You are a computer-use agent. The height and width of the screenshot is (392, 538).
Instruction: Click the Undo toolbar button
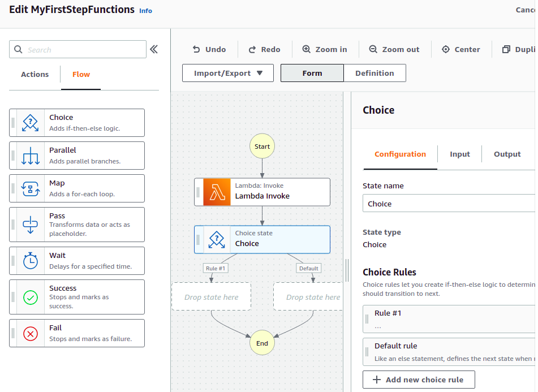pyautogui.click(x=209, y=49)
